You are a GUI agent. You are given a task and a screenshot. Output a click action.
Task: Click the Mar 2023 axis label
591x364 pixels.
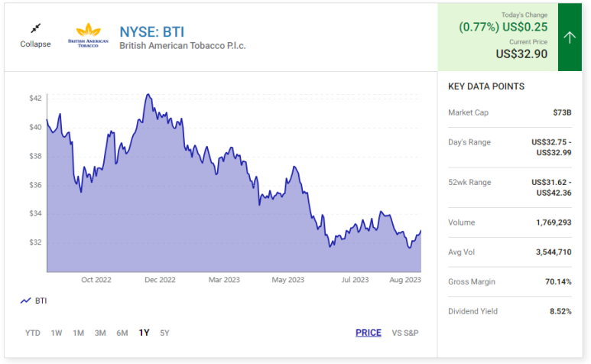click(x=224, y=280)
